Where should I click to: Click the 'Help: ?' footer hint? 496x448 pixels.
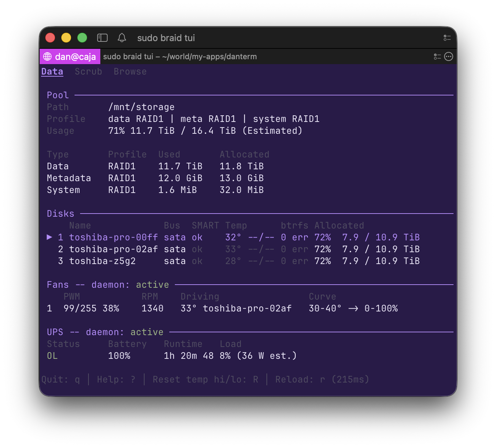116,380
